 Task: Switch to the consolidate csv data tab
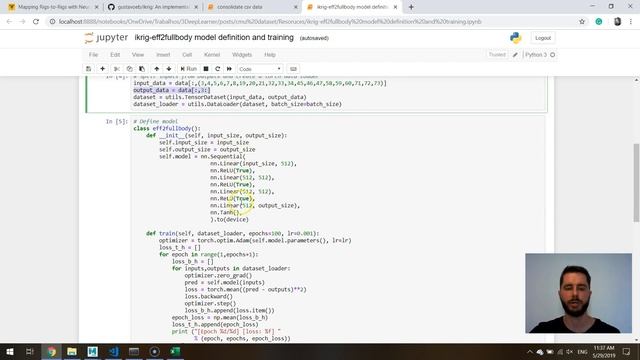tap(252, 7)
